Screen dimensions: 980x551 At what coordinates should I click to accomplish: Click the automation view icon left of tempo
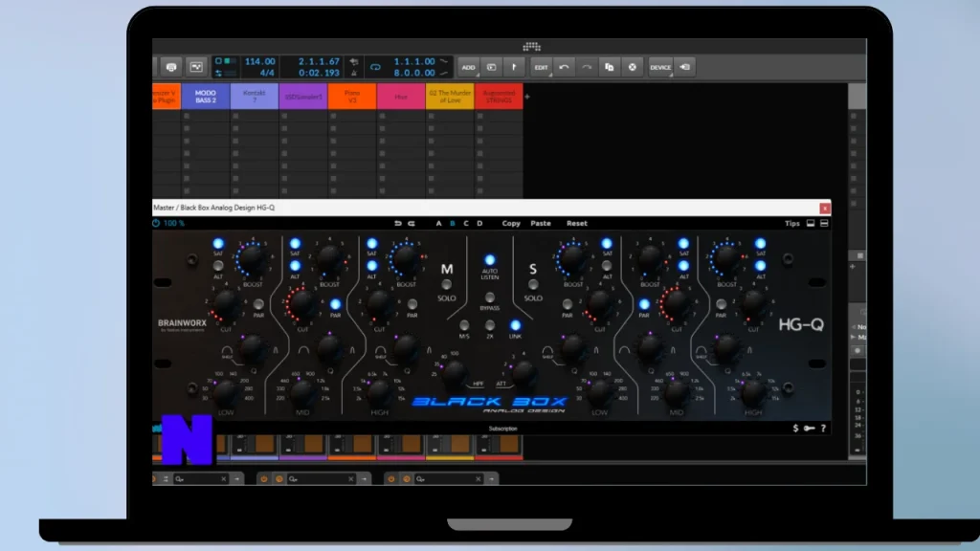point(196,67)
